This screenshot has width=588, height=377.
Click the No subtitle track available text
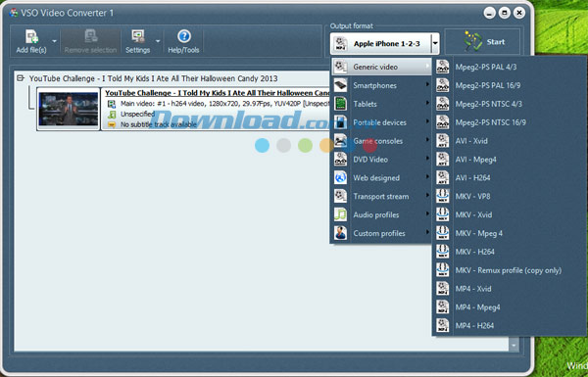pos(158,124)
